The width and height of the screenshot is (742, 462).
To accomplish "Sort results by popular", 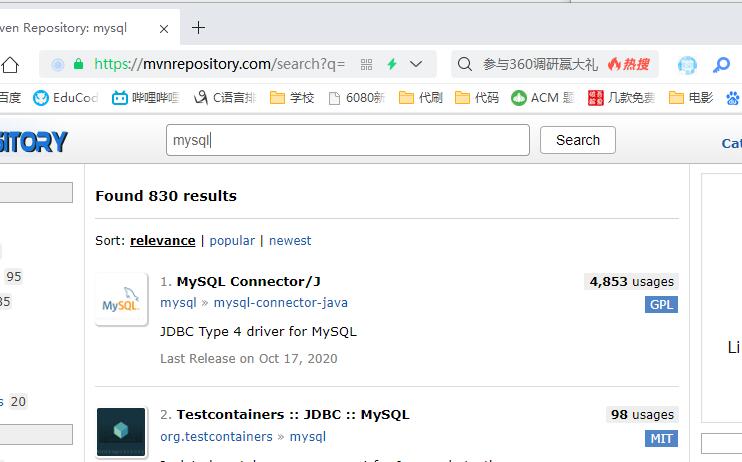I will (232, 240).
